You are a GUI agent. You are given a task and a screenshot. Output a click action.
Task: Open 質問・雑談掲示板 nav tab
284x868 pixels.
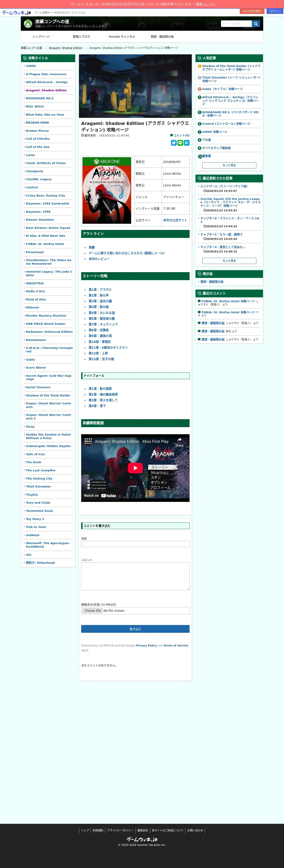coord(162,36)
